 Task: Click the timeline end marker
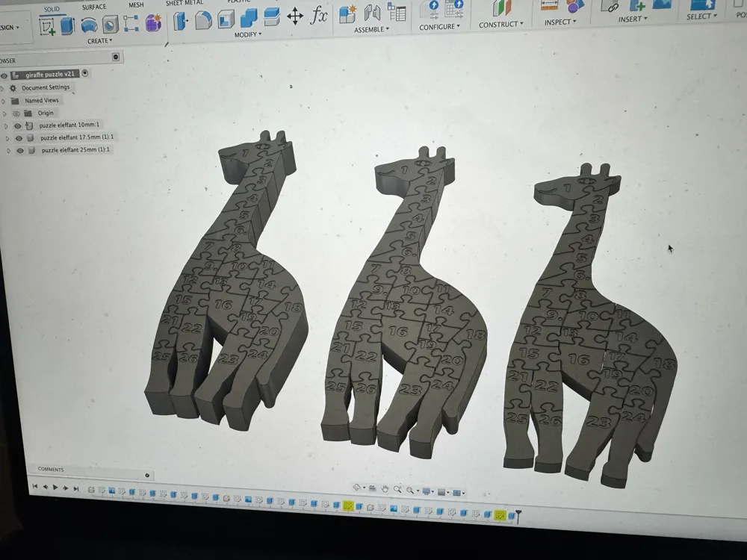click(518, 515)
